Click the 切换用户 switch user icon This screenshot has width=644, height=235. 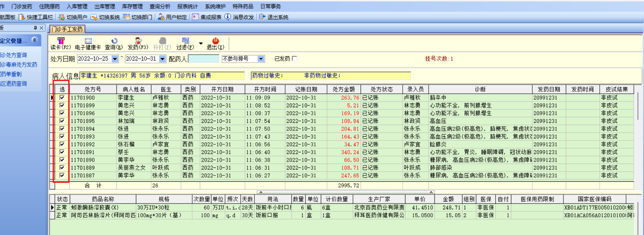click(x=62, y=17)
